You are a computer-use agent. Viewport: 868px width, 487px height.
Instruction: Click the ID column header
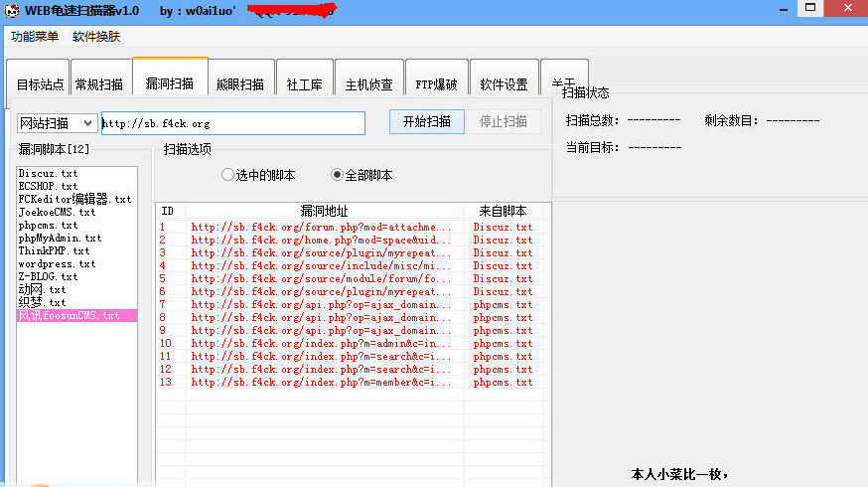tap(171, 211)
